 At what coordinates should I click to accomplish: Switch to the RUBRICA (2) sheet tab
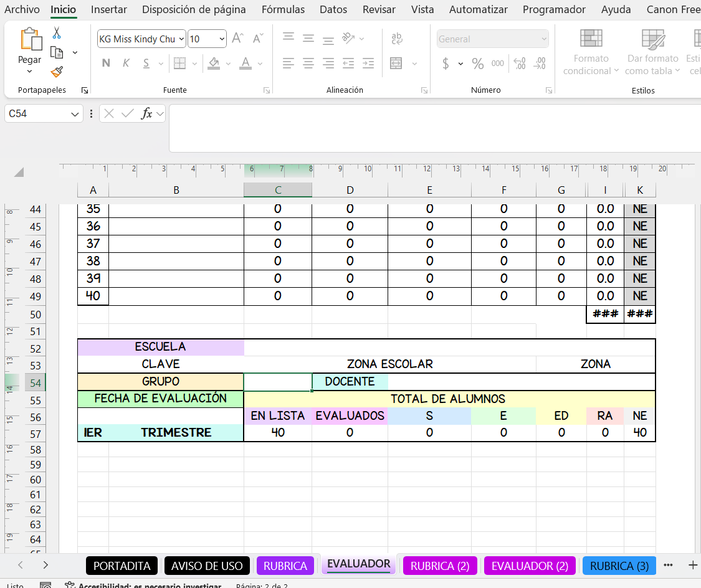pyautogui.click(x=440, y=566)
